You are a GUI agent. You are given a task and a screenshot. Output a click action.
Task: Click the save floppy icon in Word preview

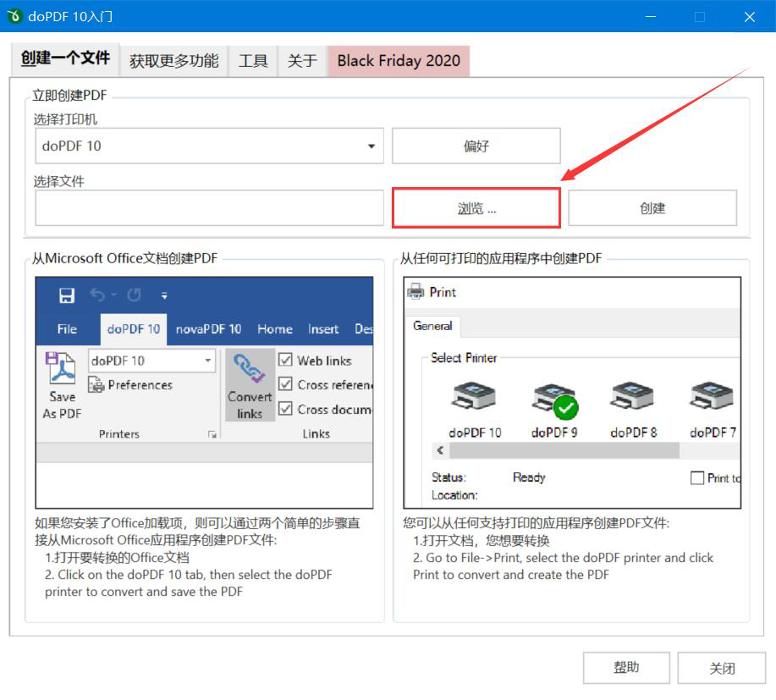coord(67,295)
